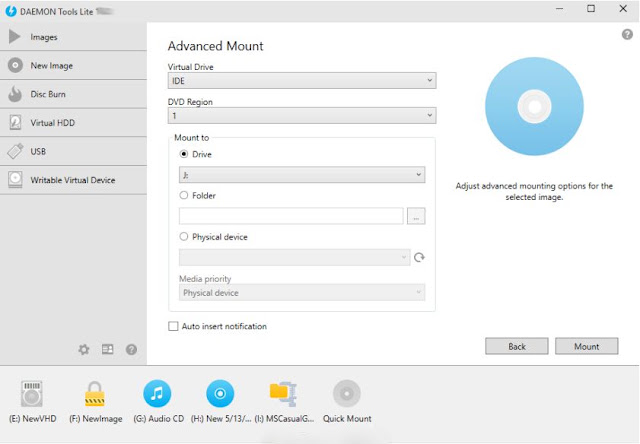The width and height of the screenshot is (640, 444).
Task: Click the DAEMON Tools logo in title bar
Action: pos(11,11)
